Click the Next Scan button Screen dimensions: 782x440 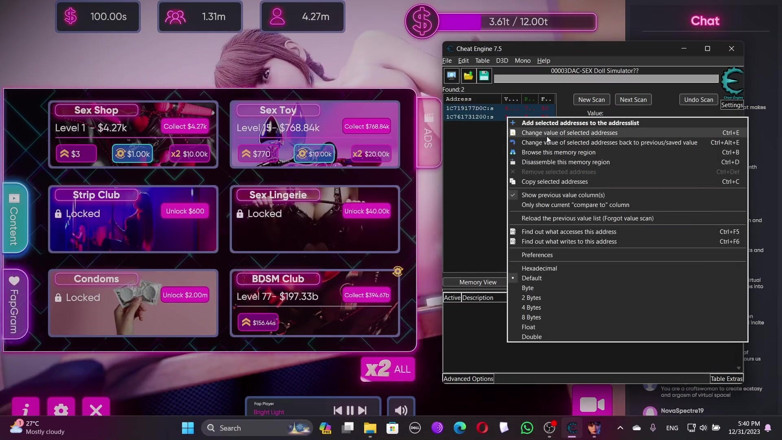point(633,99)
